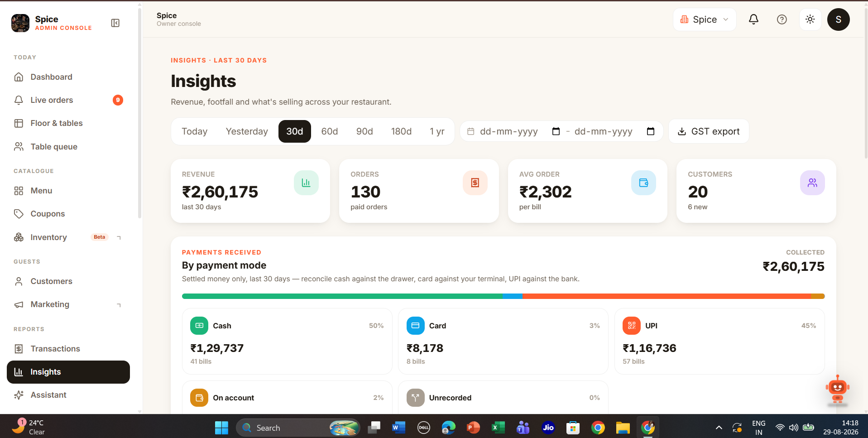Click the Orders receipt icon
The height and width of the screenshot is (438, 868).
click(x=475, y=183)
